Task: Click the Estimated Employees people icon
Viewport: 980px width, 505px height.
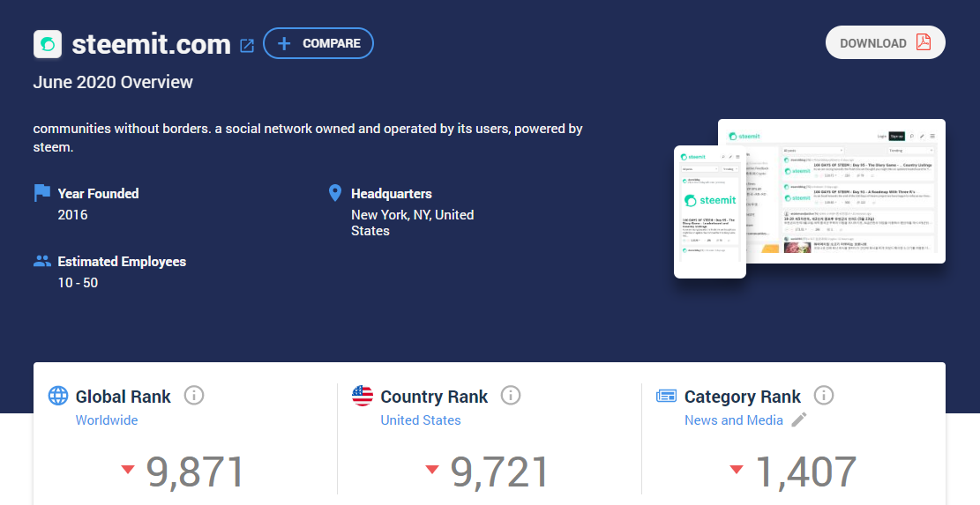Action: [41, 261]
